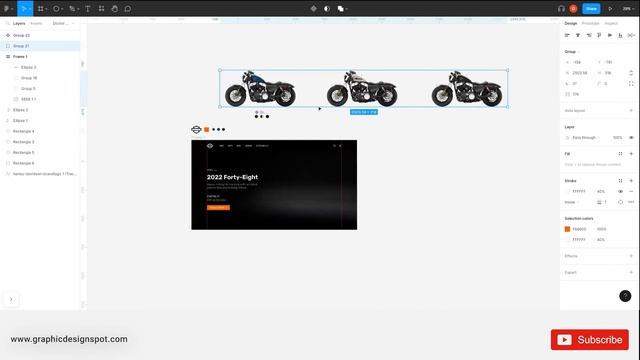This screenshot has height=360, width=640.
Task: Click the Distribute spacing icon
Action: point(631,36)
